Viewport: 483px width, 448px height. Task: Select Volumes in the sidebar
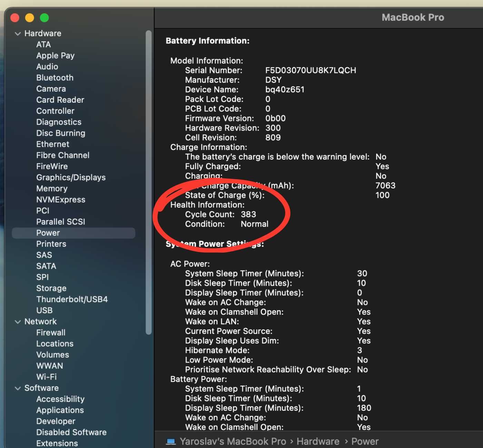[x=52, y=355]
